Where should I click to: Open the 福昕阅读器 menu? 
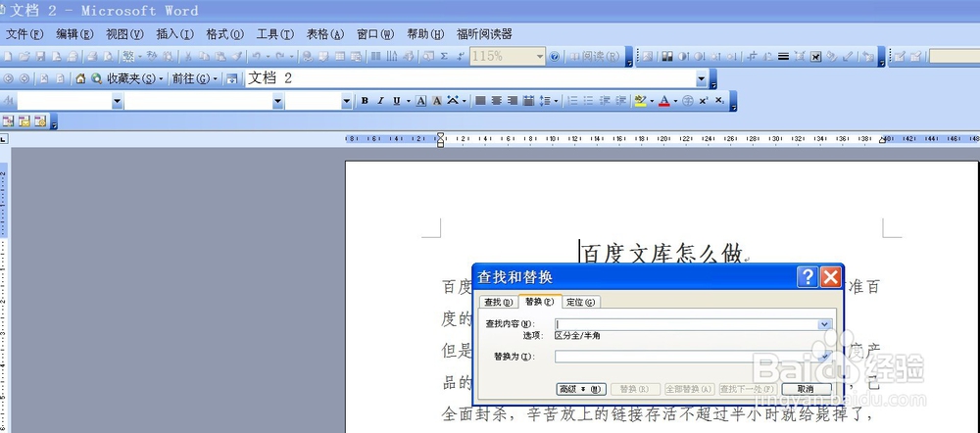point(484,34)
